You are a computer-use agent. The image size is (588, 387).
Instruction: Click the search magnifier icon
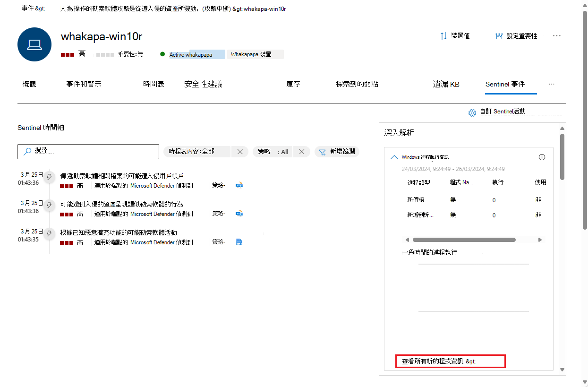26,151
